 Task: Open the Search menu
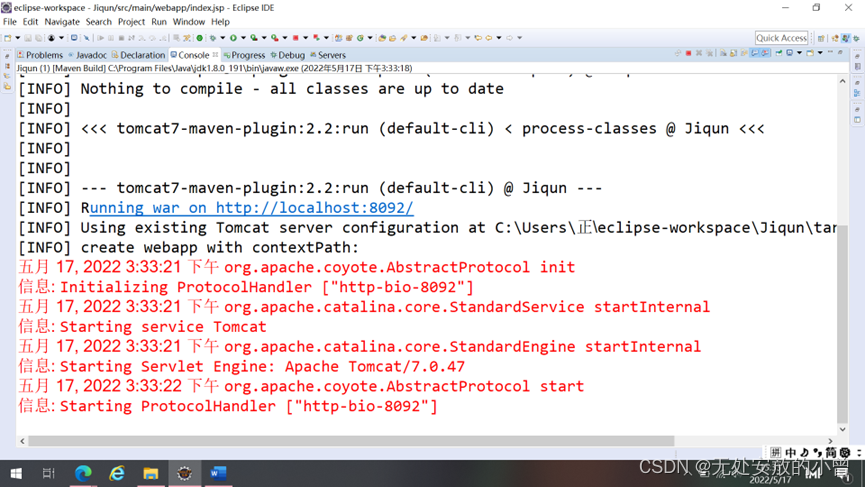pos(99,22)
